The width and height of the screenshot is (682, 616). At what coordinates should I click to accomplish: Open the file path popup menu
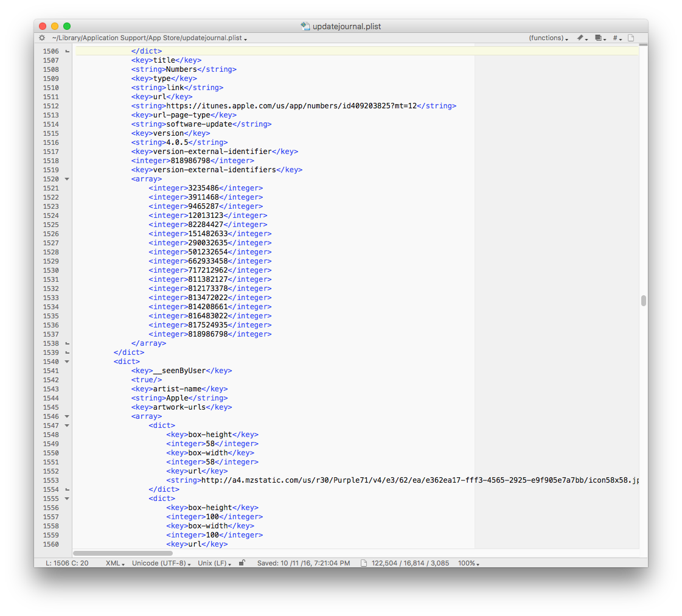149,38
